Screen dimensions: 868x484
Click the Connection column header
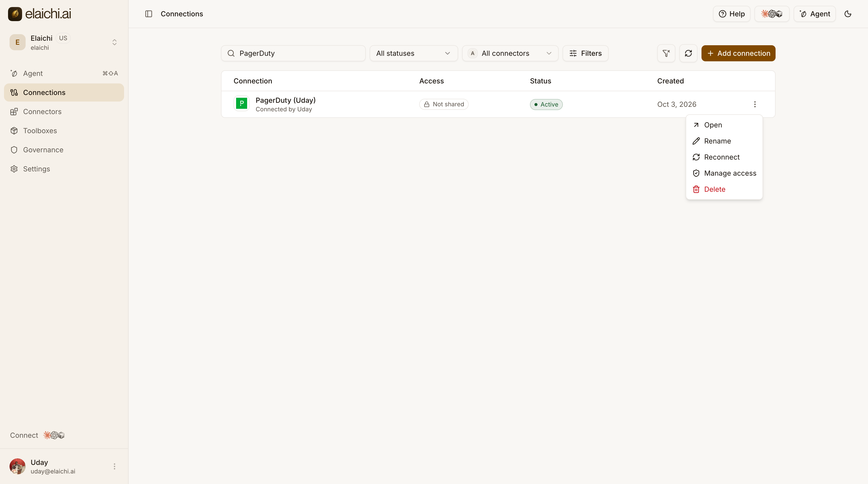pos(253,81)
